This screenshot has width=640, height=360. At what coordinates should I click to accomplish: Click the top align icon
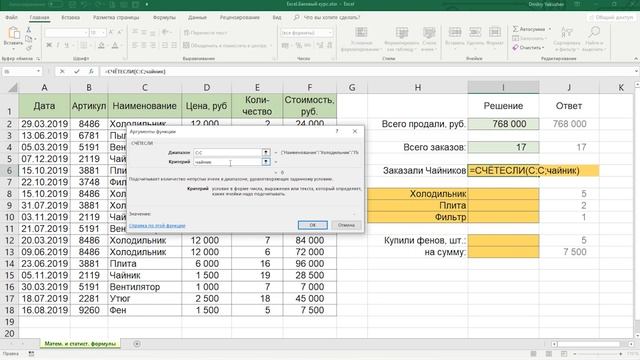(135, 32)
